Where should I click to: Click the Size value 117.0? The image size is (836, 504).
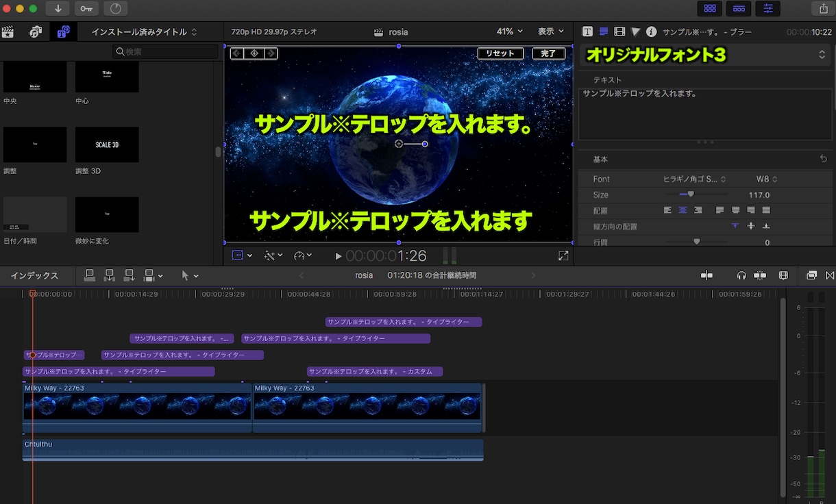click(x=759, y=195)
